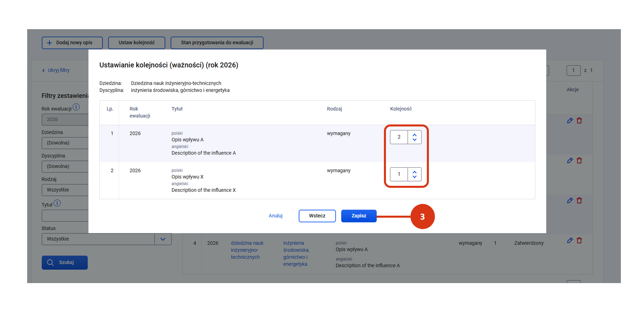The height and width of the screenshot is (324, 644).
Task: Decrease order value for Opis wpływu X
Action: tap(414, 177)
